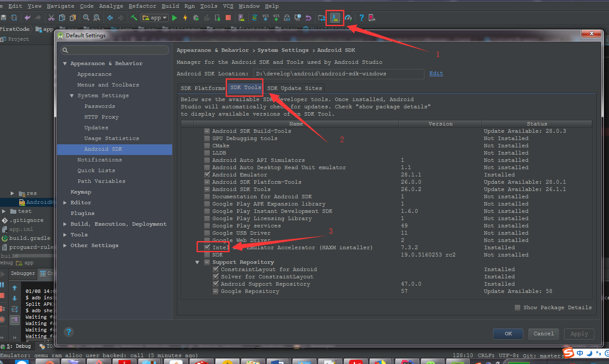Click the red Stop icon in toolbar
Viewport: 609px width, 364px height.
click(228, 18)
